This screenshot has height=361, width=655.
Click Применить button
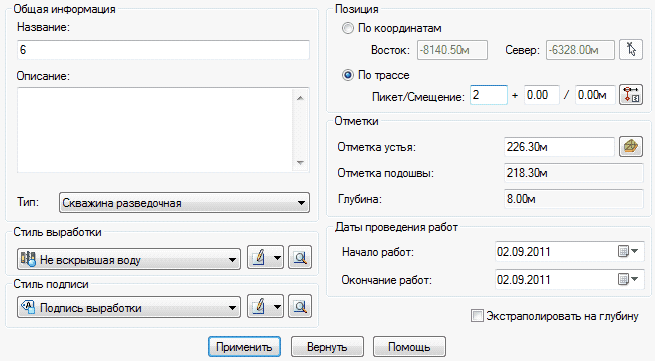(244, 347)
